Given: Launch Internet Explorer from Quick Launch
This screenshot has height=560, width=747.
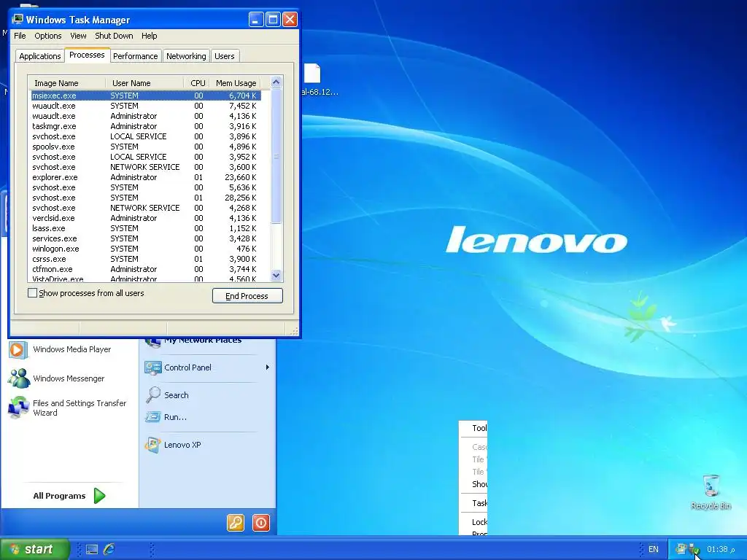Looking at the screenshot, I should [x=109, y=549].
